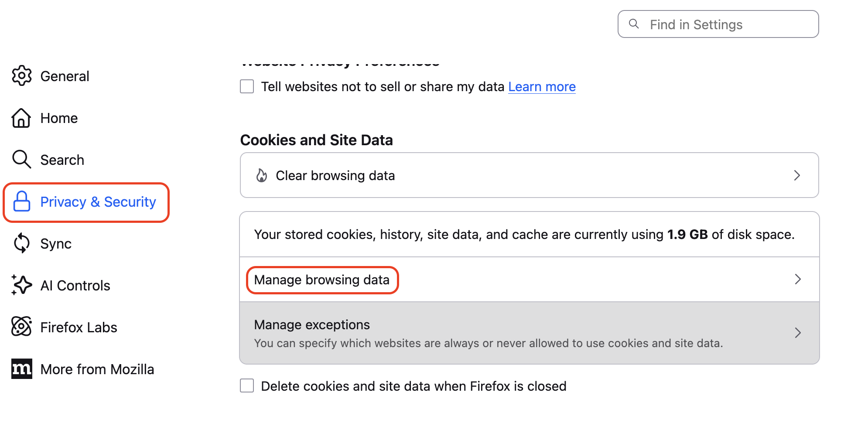Image resolution: width=868 pixels, height=423 pixels.
Task: Open Manage browsing data via its chevron
Action: (798, 280)
